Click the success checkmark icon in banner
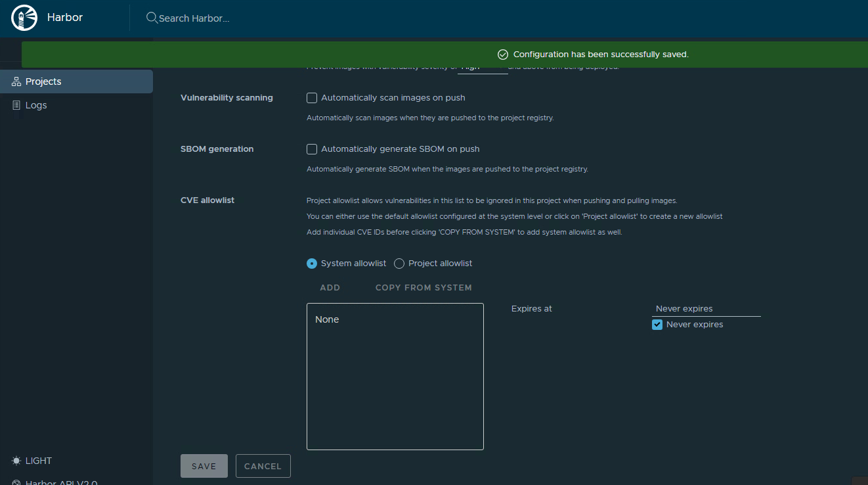This screenshot has width=868, height=485. 503,55
